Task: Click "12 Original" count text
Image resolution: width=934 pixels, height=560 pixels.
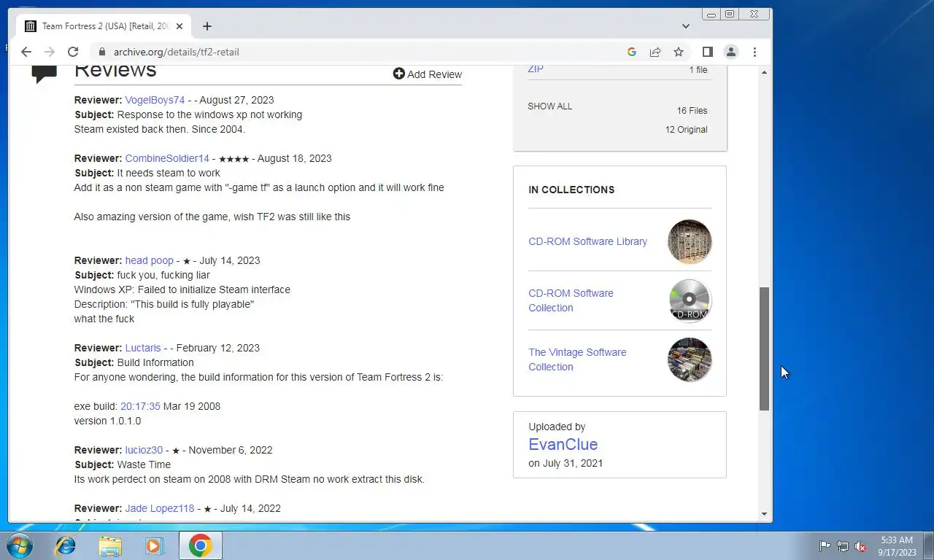Action: tap(686, 130)
